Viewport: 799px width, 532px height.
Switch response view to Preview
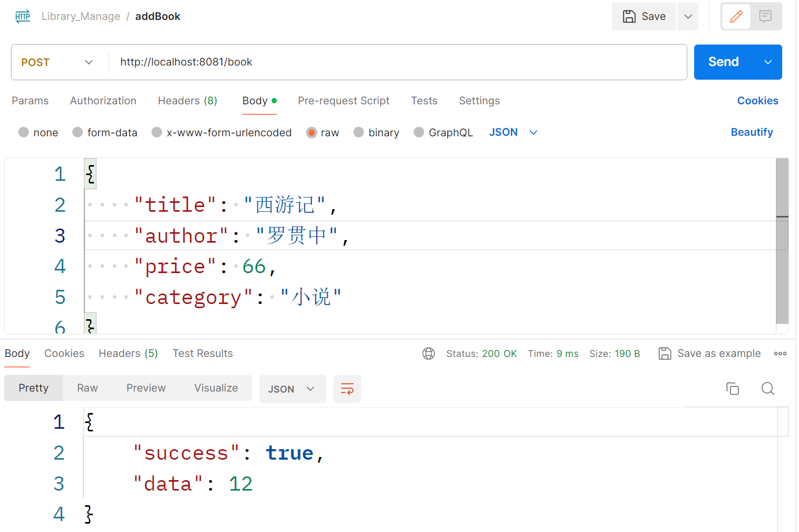point(146,388)
